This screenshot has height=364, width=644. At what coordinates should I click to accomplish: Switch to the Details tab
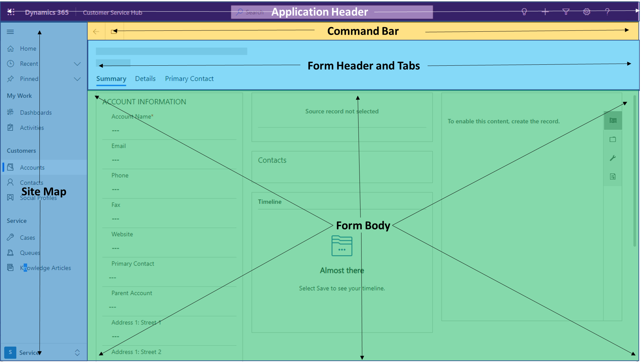145,78
